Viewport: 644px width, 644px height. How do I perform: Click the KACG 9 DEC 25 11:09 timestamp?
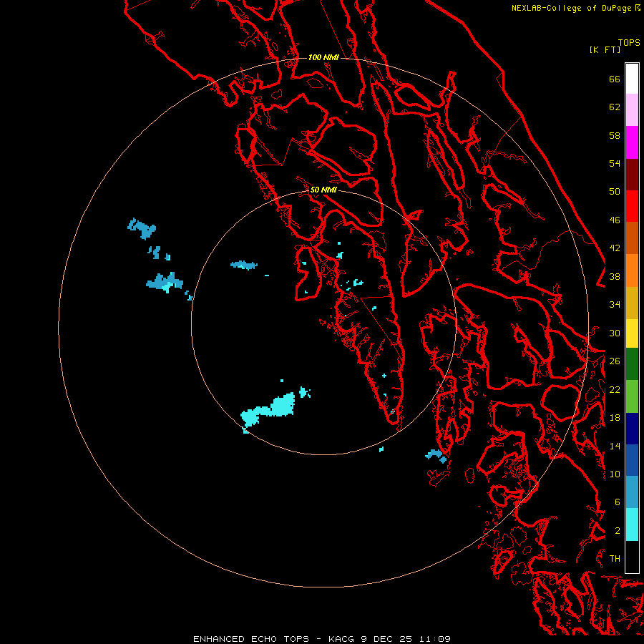(x=389, y=639)
